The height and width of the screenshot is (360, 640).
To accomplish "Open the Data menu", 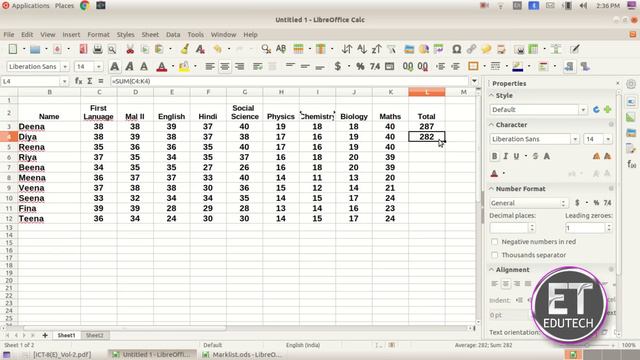I will [173, 35].
